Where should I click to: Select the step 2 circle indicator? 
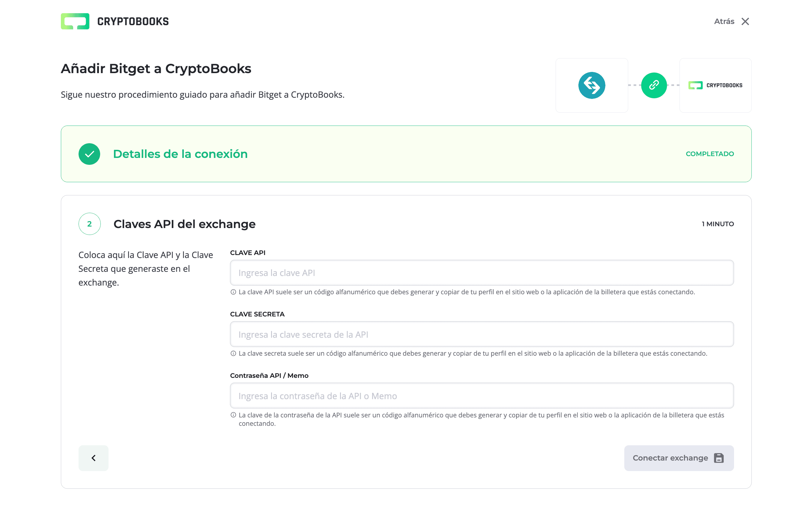[89, 224]
